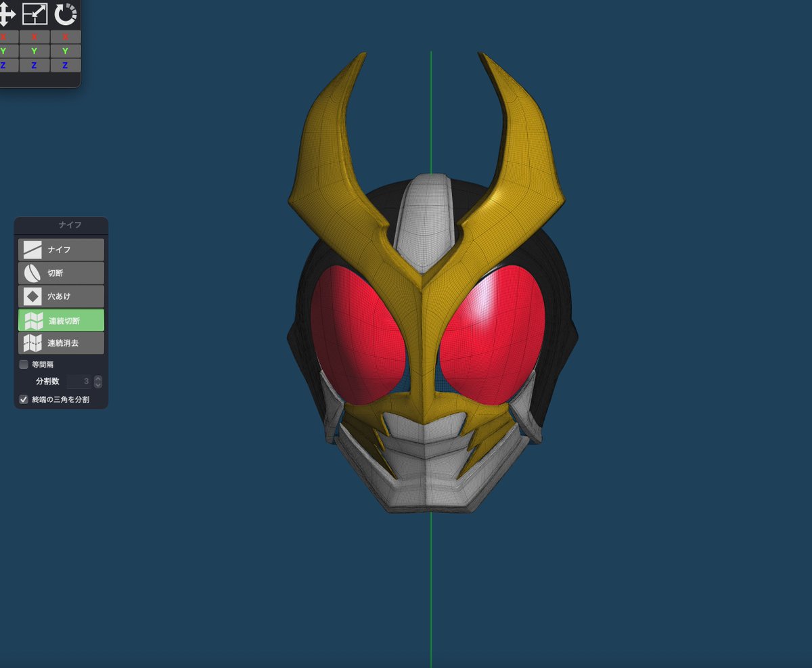Click the X axis button under Rotate
812x668 pixels.
66,37
